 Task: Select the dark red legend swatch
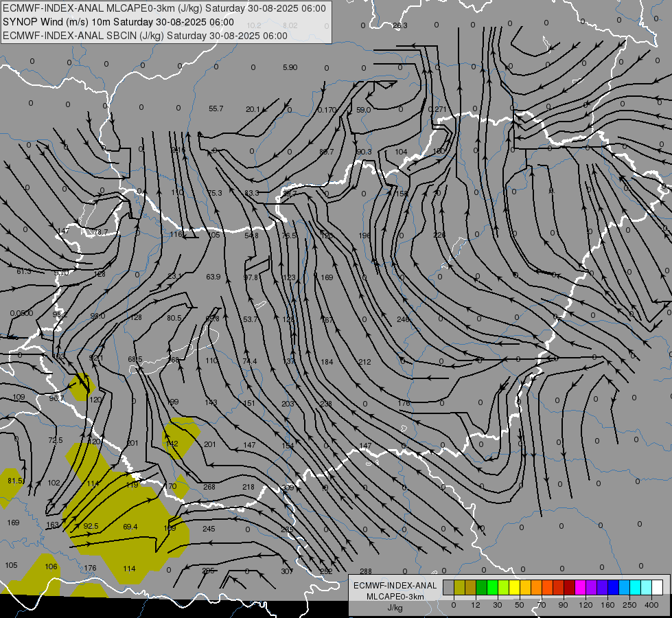click(569, 587)
